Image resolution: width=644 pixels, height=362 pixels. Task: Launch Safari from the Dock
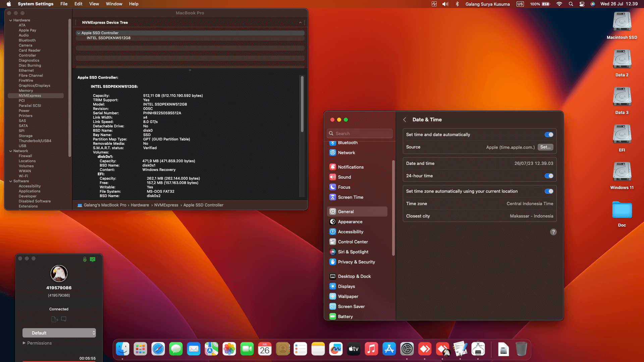point(158,349)
